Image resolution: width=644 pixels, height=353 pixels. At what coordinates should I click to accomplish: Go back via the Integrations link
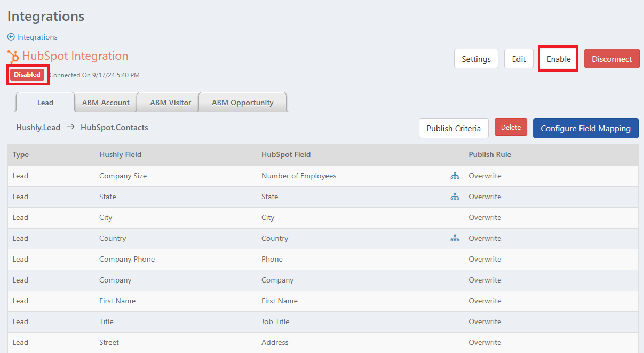point(37,37)
